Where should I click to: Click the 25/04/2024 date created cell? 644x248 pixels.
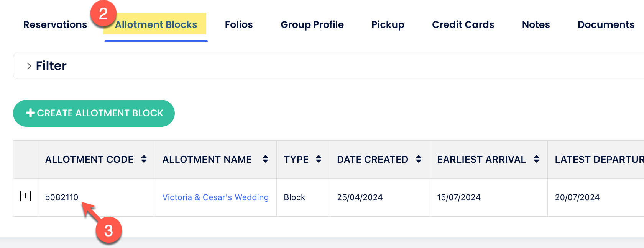tap(360, 197)
